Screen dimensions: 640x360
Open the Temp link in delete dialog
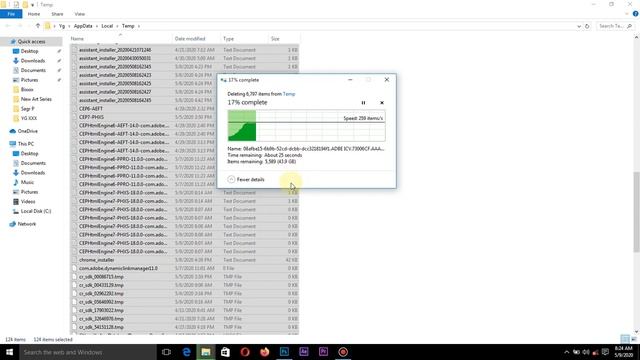coord(289,94)
